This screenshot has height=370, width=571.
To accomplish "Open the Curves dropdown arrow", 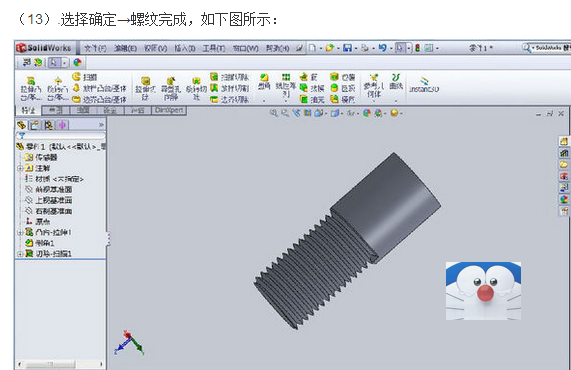I will 396,101.
